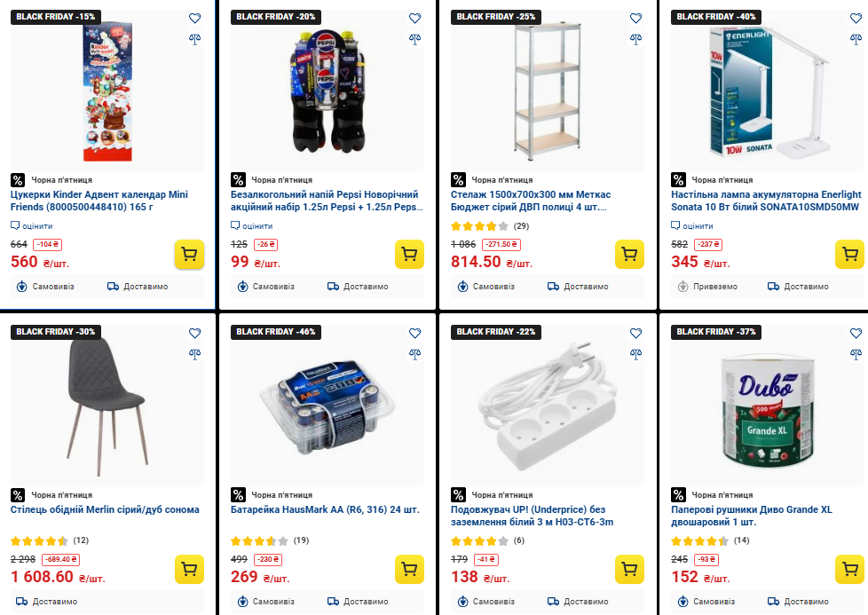Viewport: 868px width, 615px height.
Task: Click compare scales icon on Merlin chair
Action: [x=194, y=353]
